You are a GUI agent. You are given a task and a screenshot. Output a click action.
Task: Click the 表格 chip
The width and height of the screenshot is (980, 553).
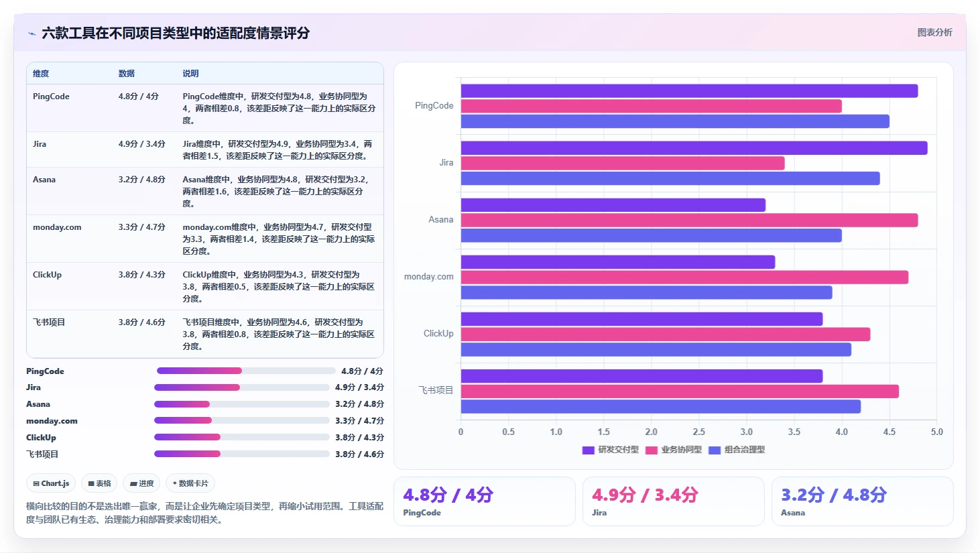(x=99, y=483)
